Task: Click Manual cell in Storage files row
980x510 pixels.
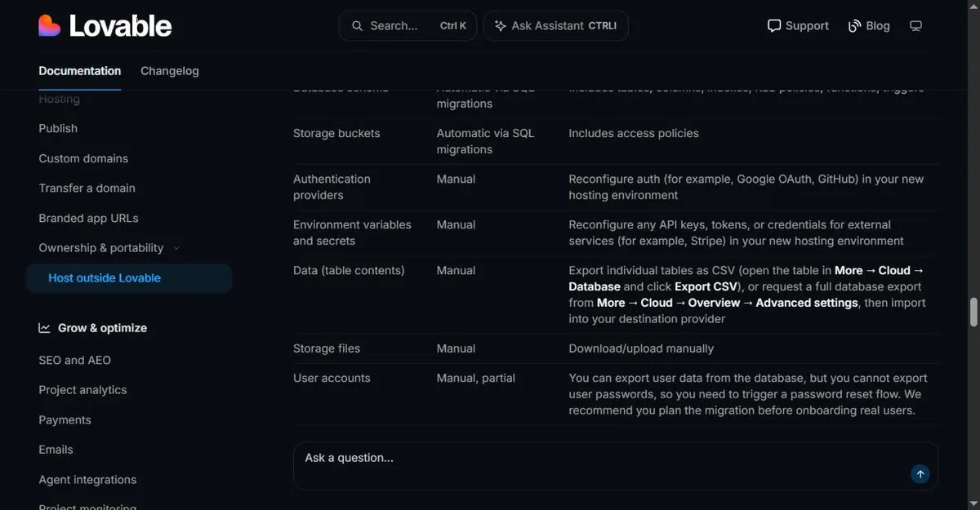Action: (x=456, y=348)
